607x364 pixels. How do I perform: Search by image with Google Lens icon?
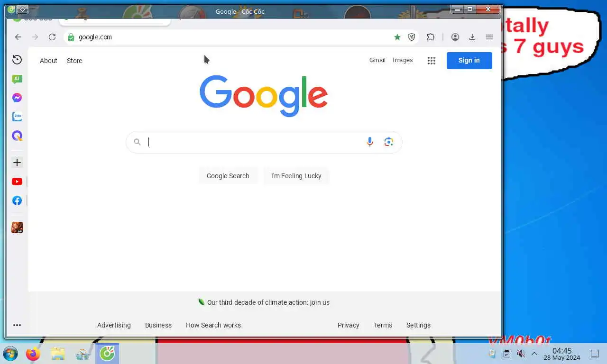(x=389, y=142)
